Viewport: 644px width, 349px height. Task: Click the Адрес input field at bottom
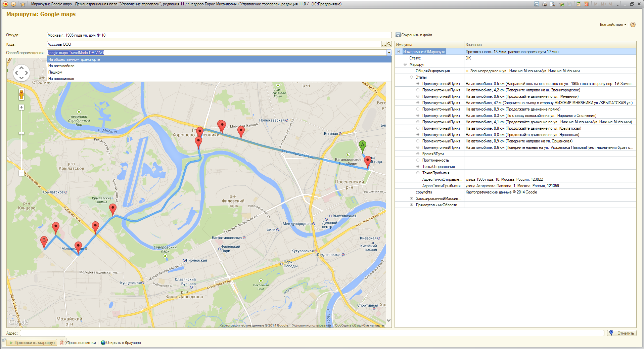(x=312, y=333)
